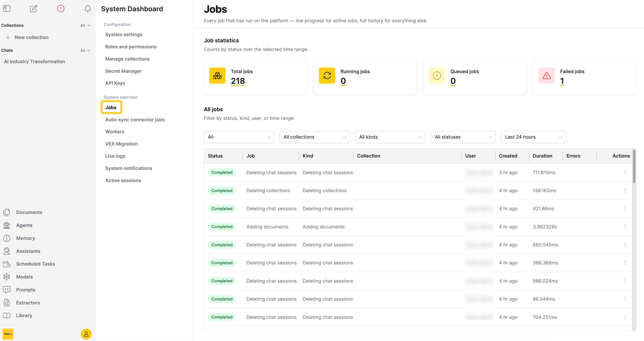
Task: Open the user profile avatar
Action: pyautogui.click(x=86, y=334)
